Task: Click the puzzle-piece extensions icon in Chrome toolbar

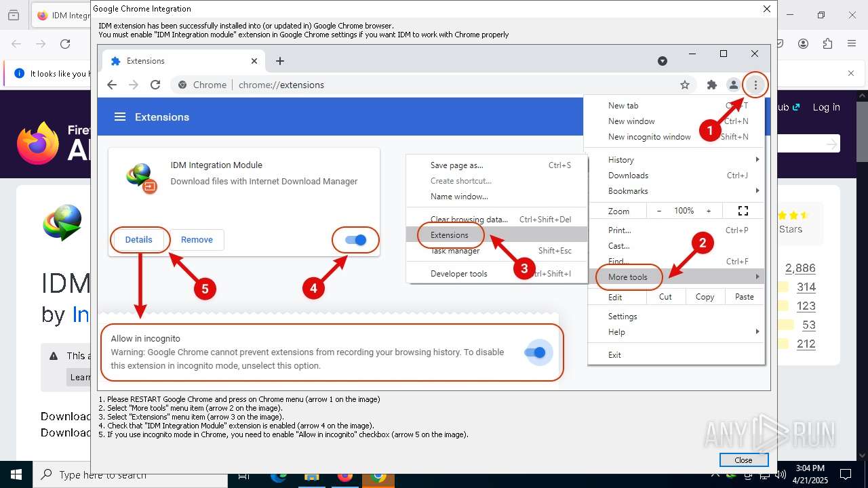Action: click(711, 85)
